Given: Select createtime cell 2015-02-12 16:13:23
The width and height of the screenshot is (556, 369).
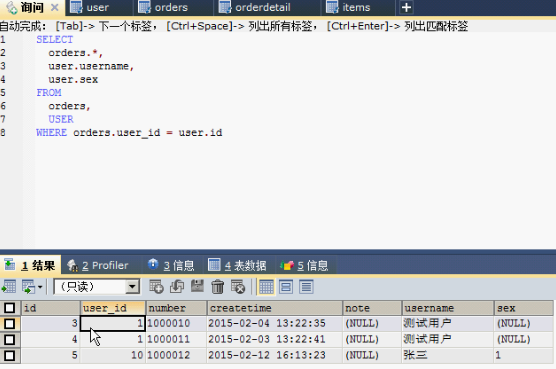Looking at the screenshot, I should 275,355.
